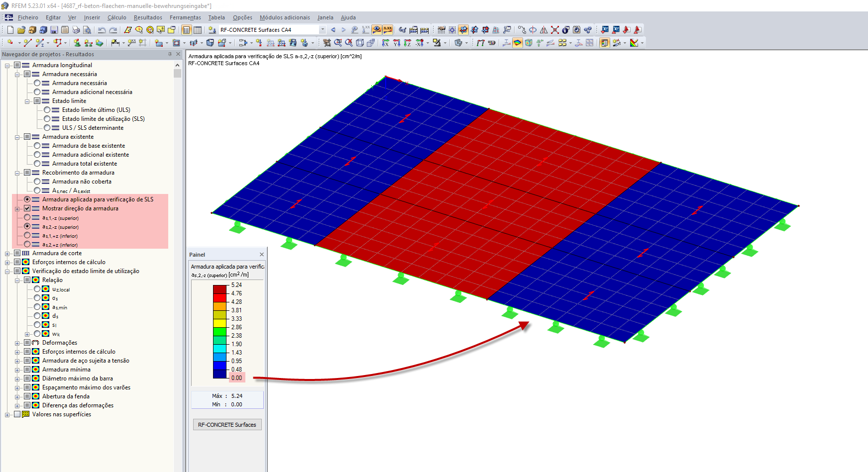Screen dimensions: 868x472
Task: Collapse Armadura longitudinal tree node
Action: [x=7, y=65]
